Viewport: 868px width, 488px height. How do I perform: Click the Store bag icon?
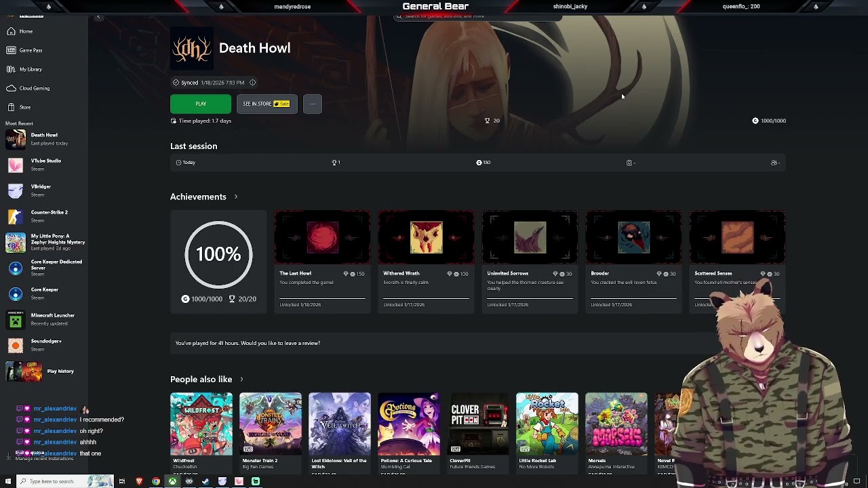pyautogui.click(x=11, y=107)
